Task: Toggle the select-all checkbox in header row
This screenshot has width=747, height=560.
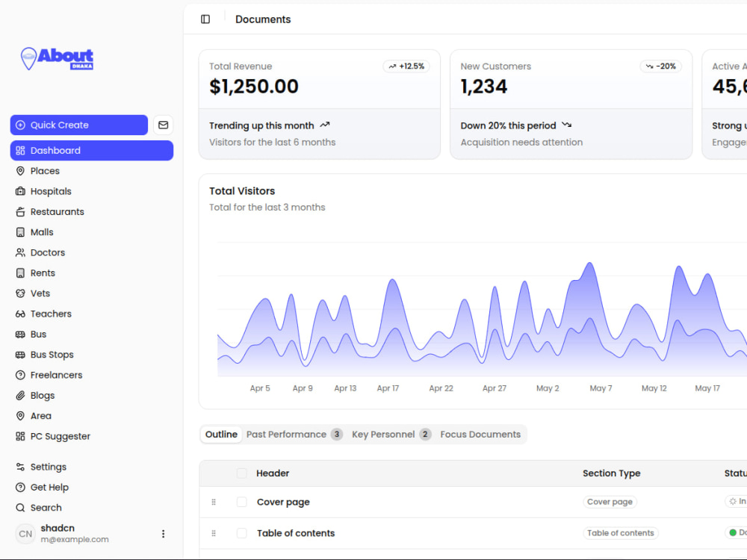Action: tap(242, 473)
